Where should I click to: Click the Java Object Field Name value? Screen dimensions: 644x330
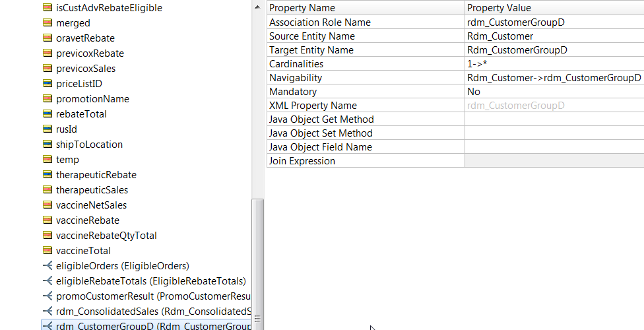554,147
